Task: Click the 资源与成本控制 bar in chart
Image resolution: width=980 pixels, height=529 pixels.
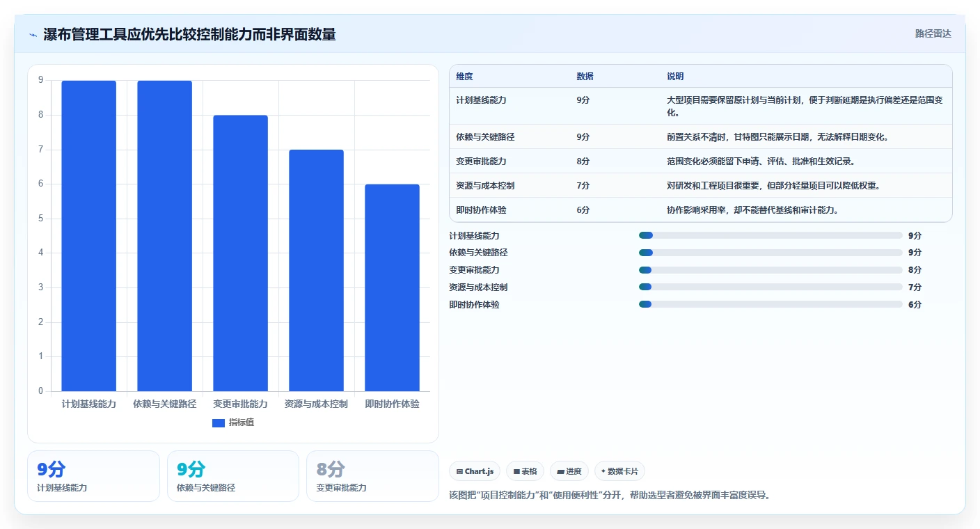Action: pos(316,271)
